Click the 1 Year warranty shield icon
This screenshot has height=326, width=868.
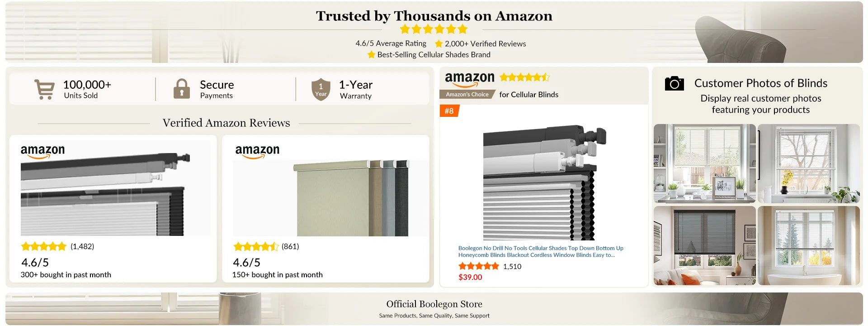coord(321,89)
